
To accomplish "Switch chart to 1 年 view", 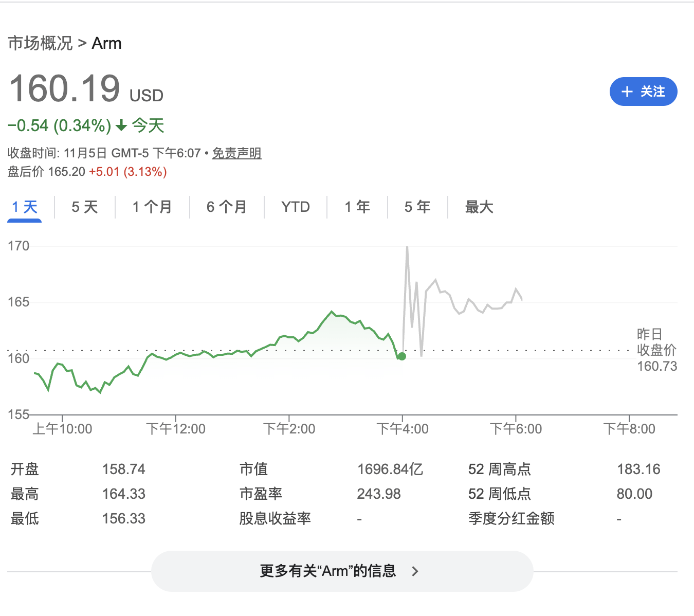I will (357, 207).
